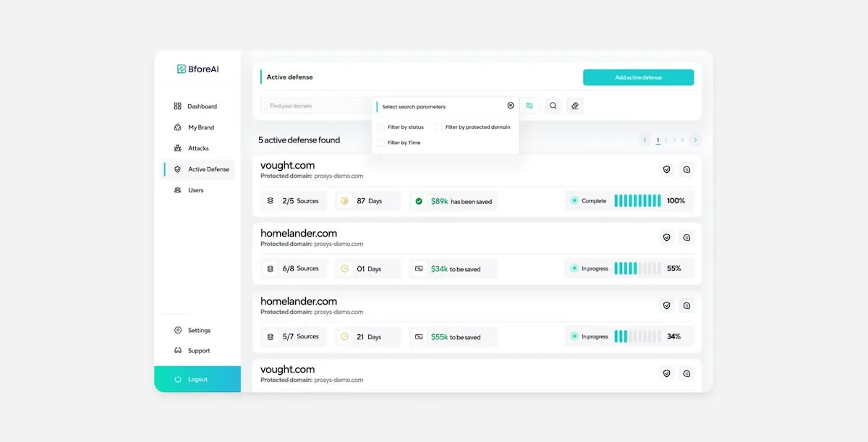Go to previous page with left chevron
The width and height of the screenshot is (868, 442).
pos(644,140)
